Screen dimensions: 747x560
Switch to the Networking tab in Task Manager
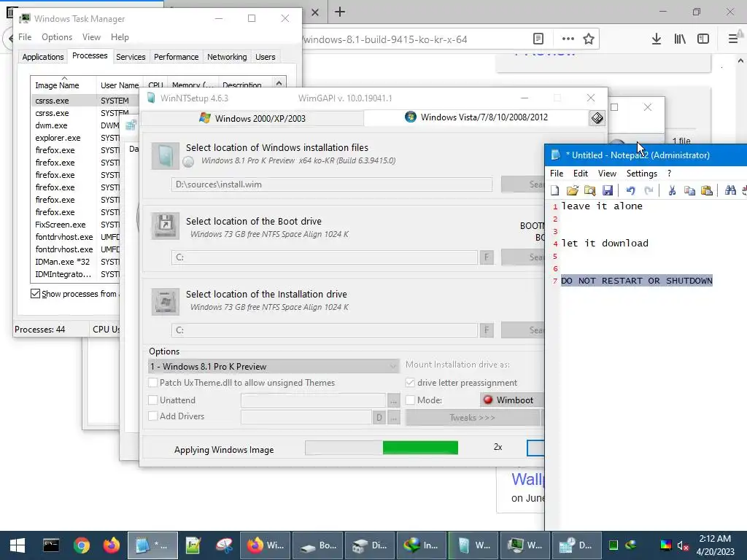pos(227,57)
